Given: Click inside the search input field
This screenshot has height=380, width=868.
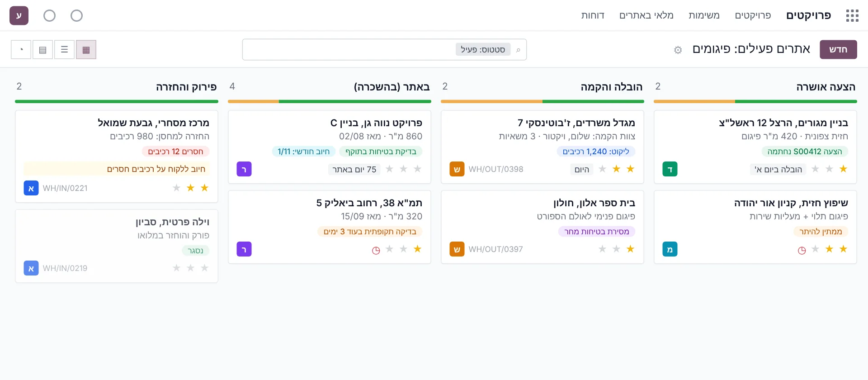Looking at the screenshot, I should [x=384, y=49].
